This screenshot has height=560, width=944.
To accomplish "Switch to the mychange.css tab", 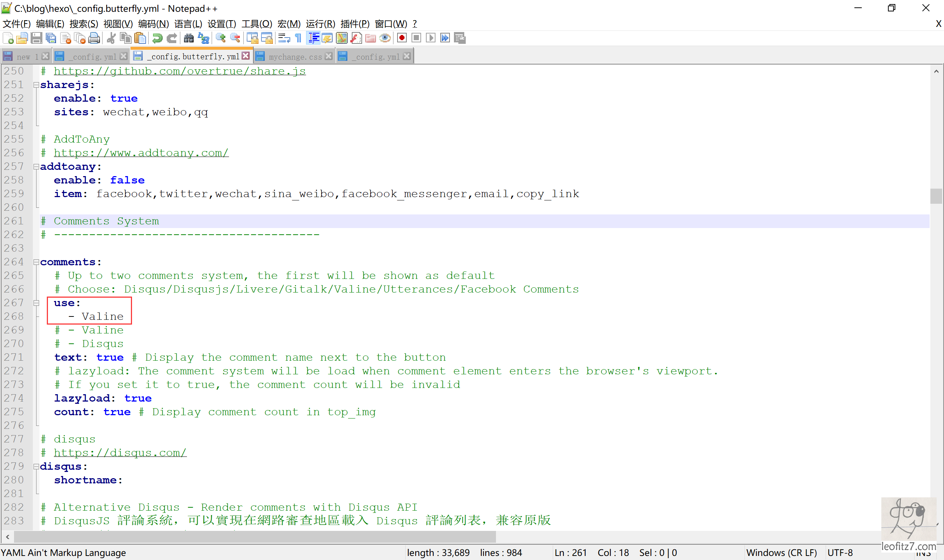I will pos(295,56).
